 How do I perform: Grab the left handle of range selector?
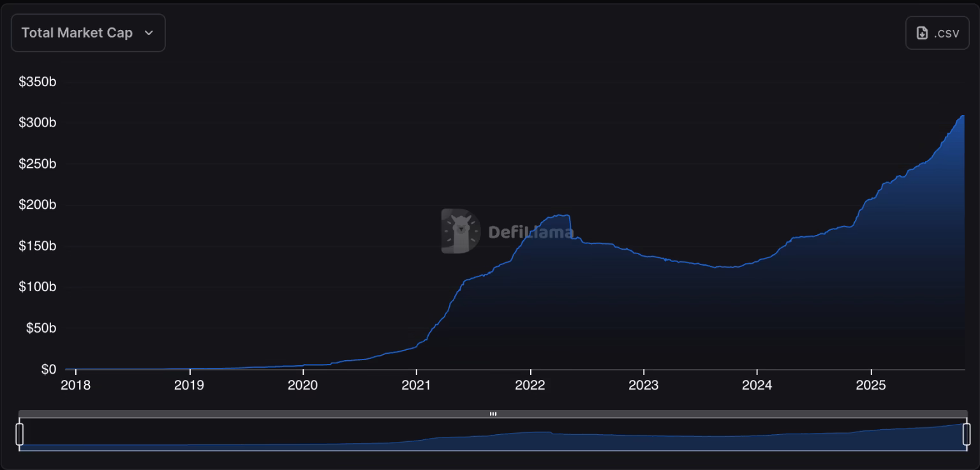point(19,434)
